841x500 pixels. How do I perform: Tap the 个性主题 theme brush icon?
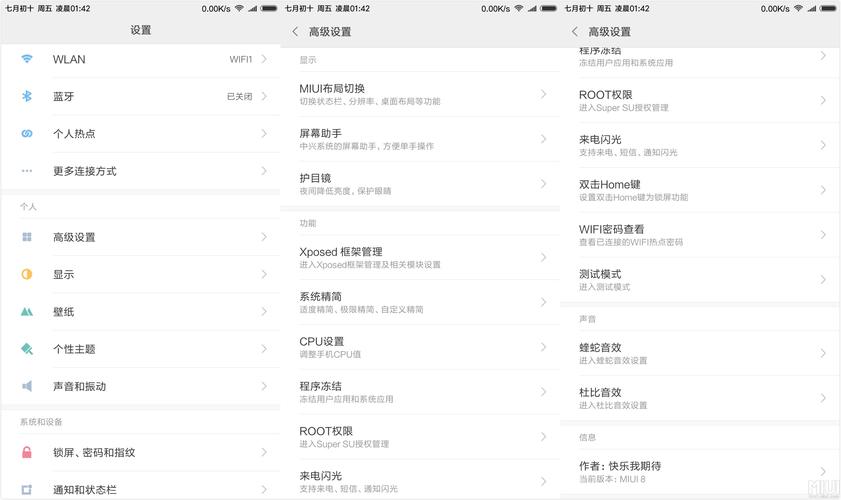[27, 349]
